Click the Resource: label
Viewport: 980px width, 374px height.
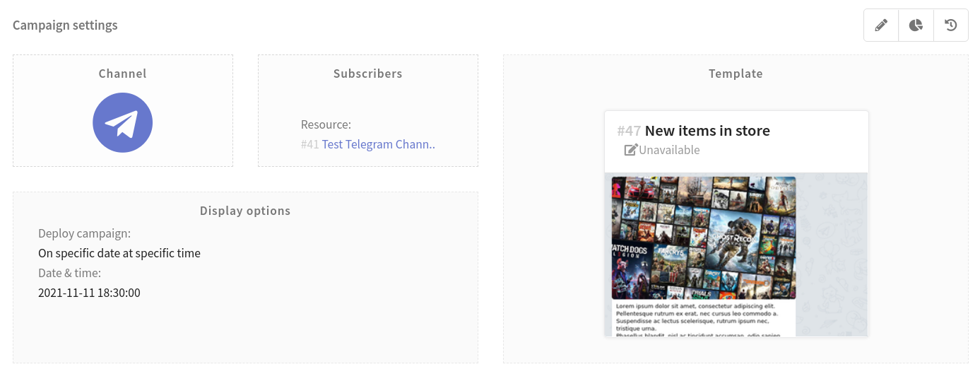click(x=326, y=124)
